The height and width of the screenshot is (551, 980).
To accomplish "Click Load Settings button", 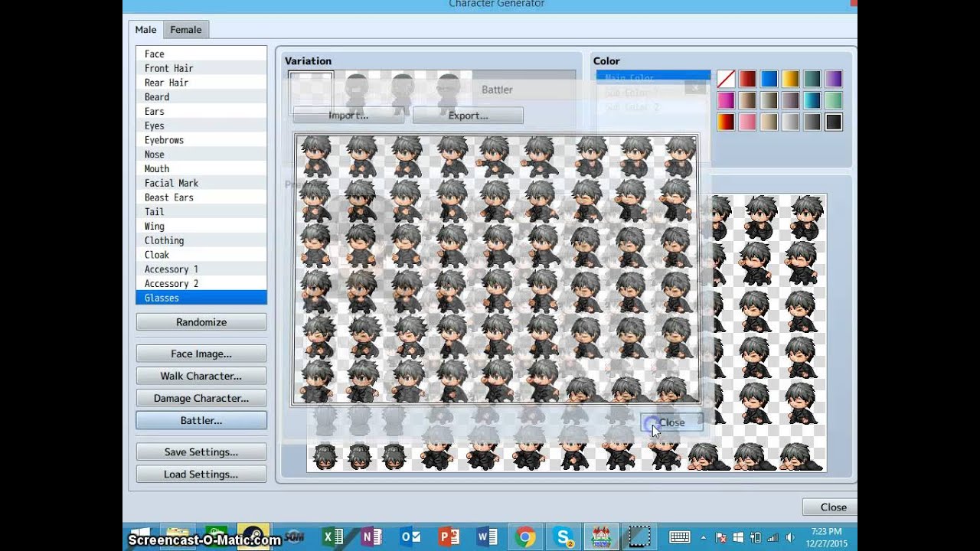I will [x=201, y=474].
